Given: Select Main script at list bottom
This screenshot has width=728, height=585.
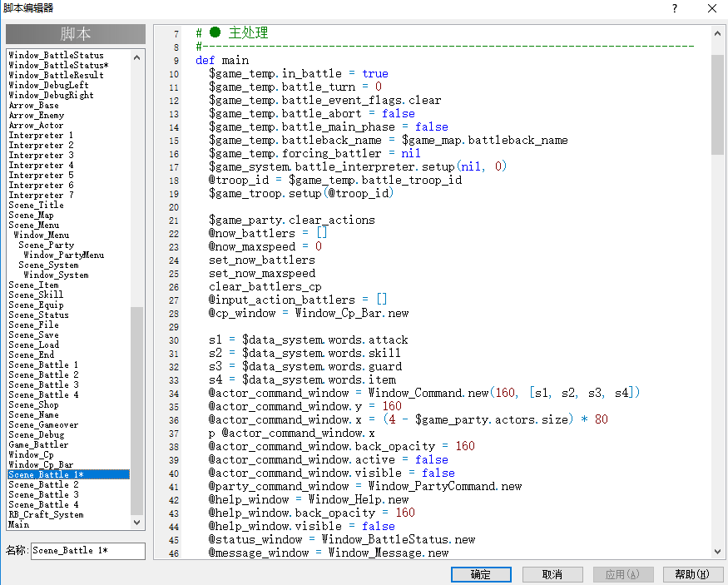Looking at the screenshot, I should tap(19, 524).
